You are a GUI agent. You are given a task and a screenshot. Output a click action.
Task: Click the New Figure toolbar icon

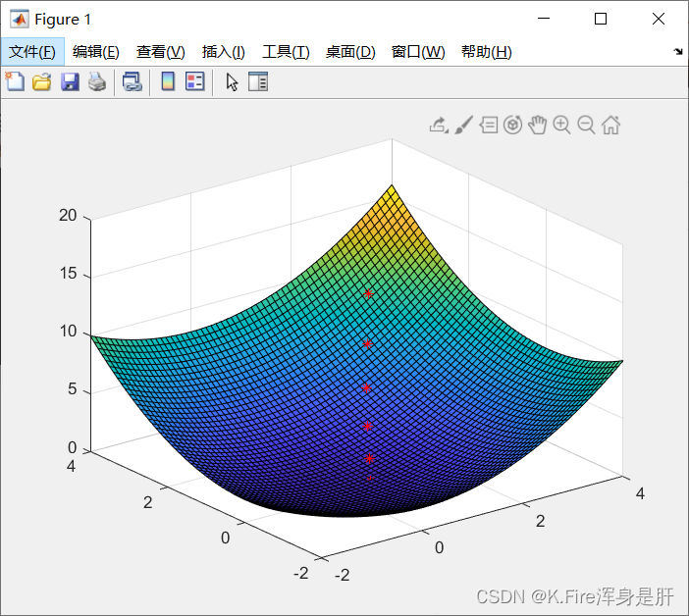pyautogui.click(x=15, y=81)
